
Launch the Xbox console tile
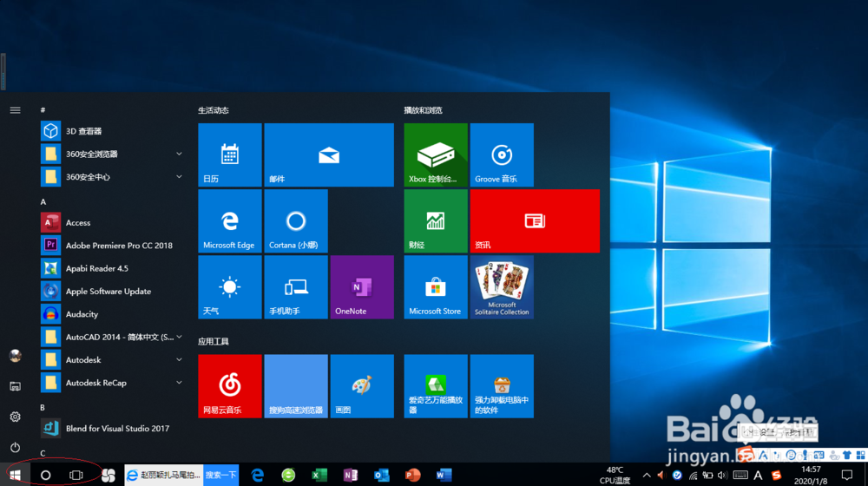click(x=436, y=155)
